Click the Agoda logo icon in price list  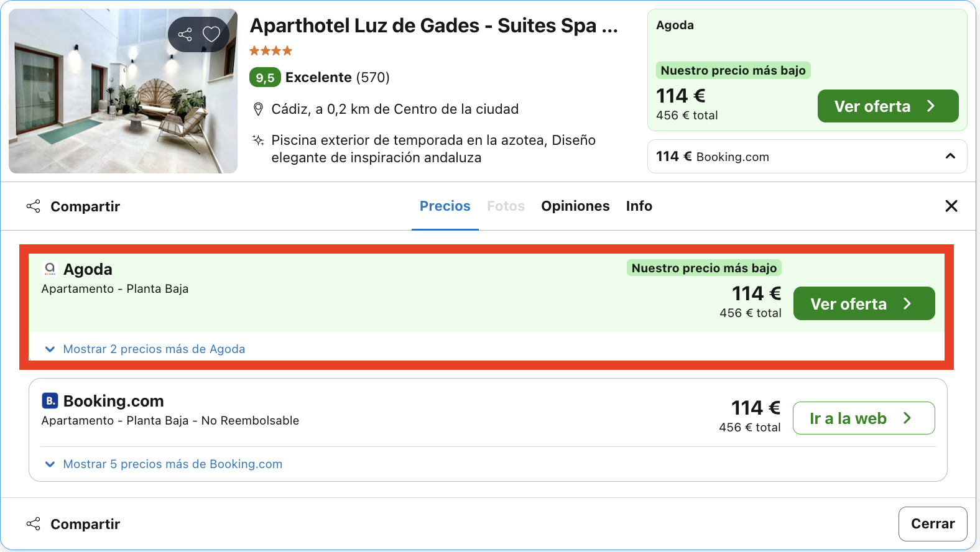(50, 269)
